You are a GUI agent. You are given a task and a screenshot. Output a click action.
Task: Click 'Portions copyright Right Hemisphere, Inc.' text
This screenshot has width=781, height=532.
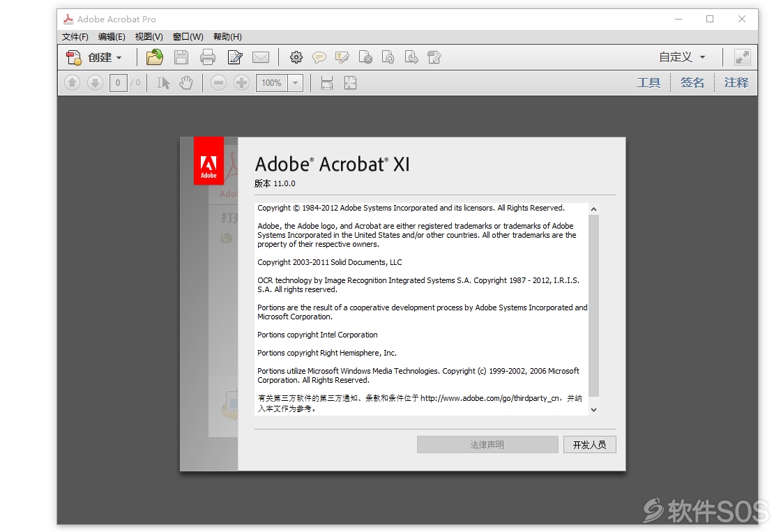coord(327,353)
